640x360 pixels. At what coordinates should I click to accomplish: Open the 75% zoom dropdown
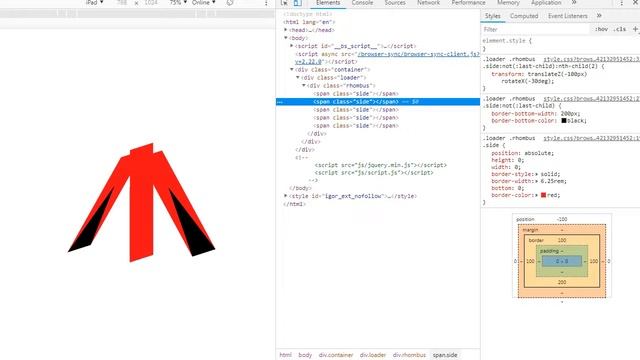point(178,3)
